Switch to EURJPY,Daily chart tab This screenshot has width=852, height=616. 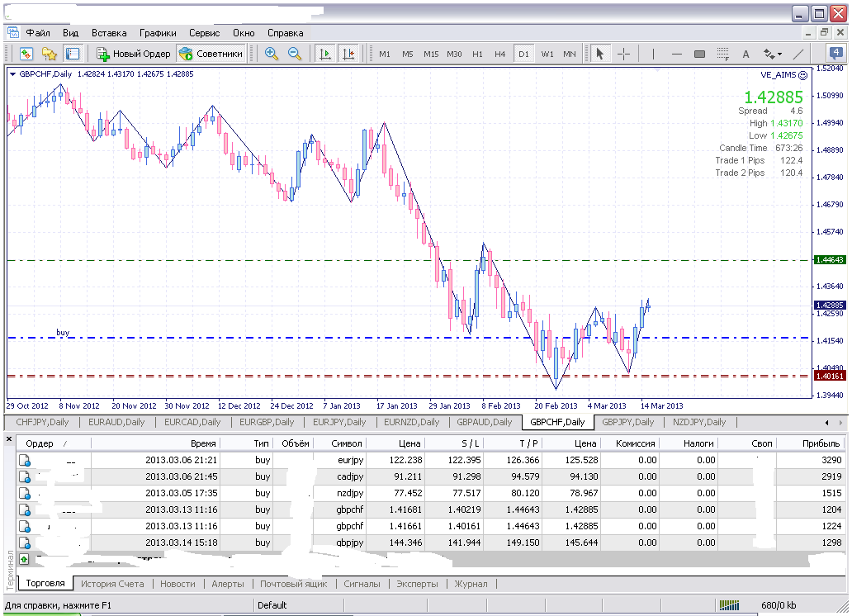point(339,422)
